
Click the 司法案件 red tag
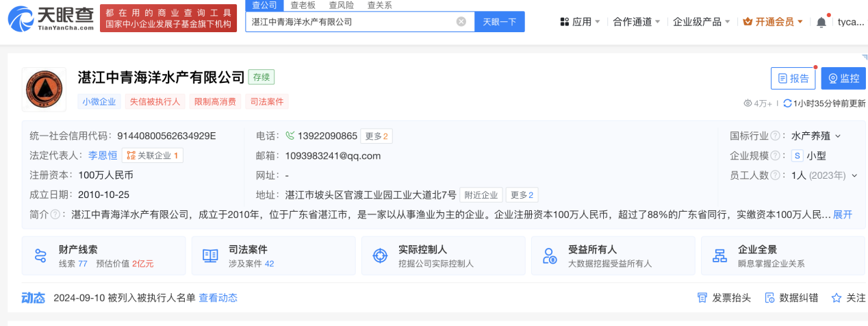pos(267,101)
